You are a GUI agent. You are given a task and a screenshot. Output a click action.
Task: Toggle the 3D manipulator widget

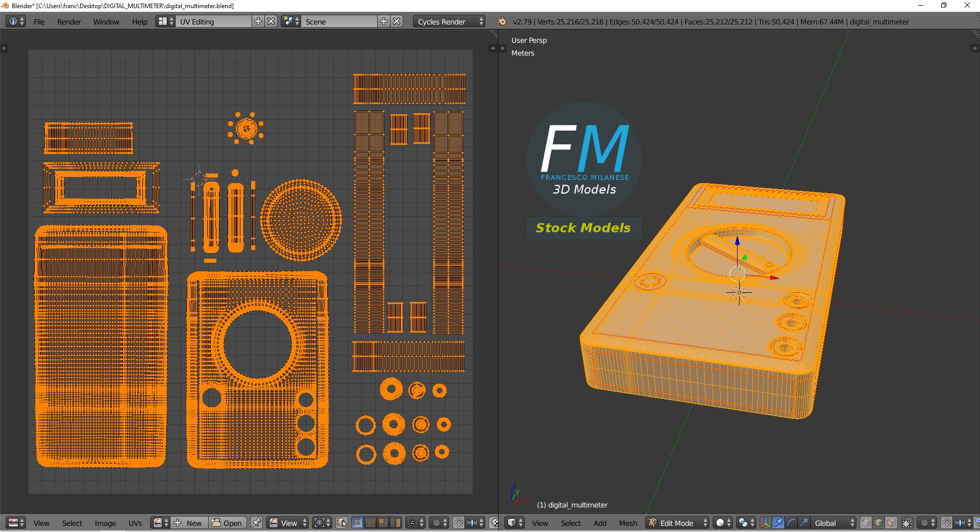point(766,523)
